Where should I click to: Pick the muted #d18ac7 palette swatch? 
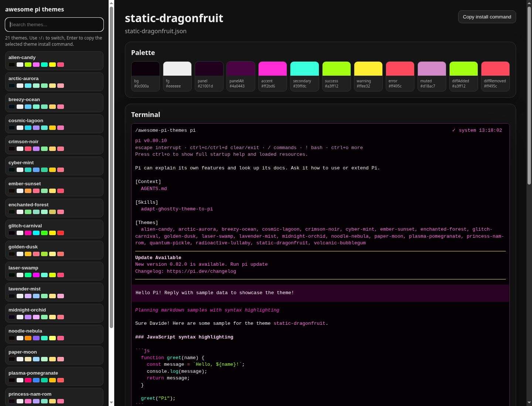click(432, 76)
